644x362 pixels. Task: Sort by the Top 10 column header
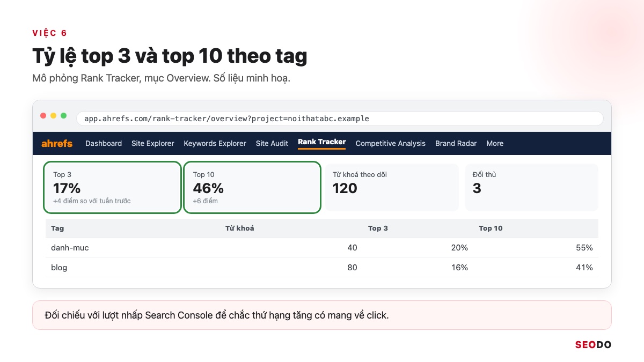click(x=491, y=228)
